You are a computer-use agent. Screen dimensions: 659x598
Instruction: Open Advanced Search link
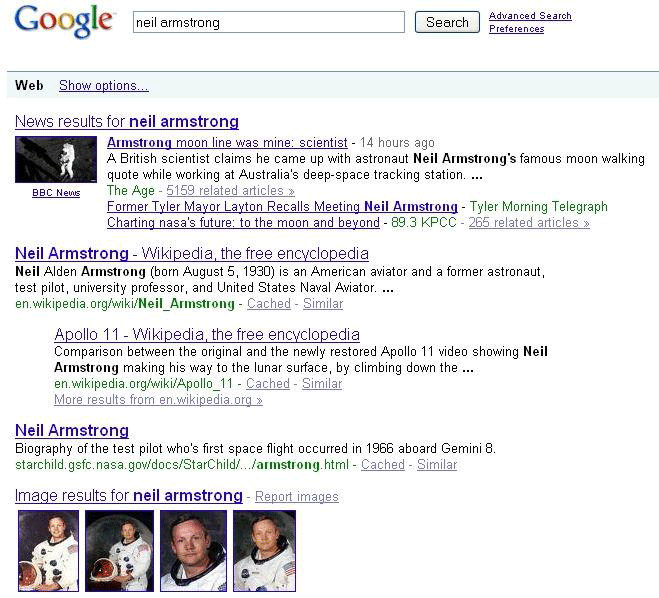530,16
